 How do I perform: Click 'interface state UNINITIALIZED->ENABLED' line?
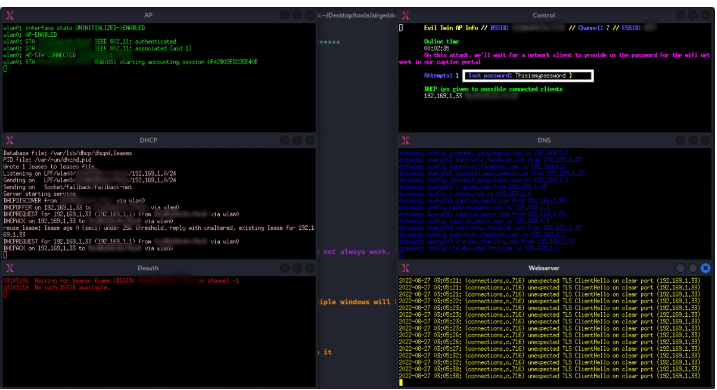(x=74, y=28)
